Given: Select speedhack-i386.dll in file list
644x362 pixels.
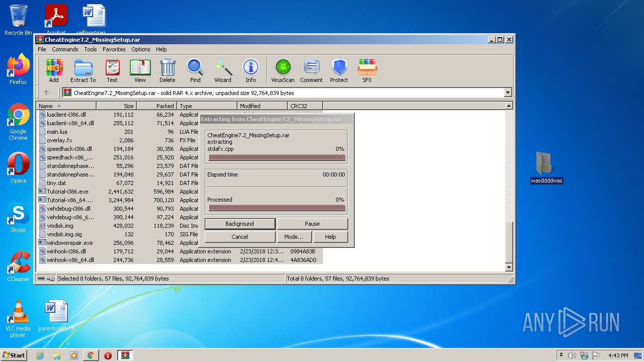Looking at the screenshot, I should click(x=69, y=149).
